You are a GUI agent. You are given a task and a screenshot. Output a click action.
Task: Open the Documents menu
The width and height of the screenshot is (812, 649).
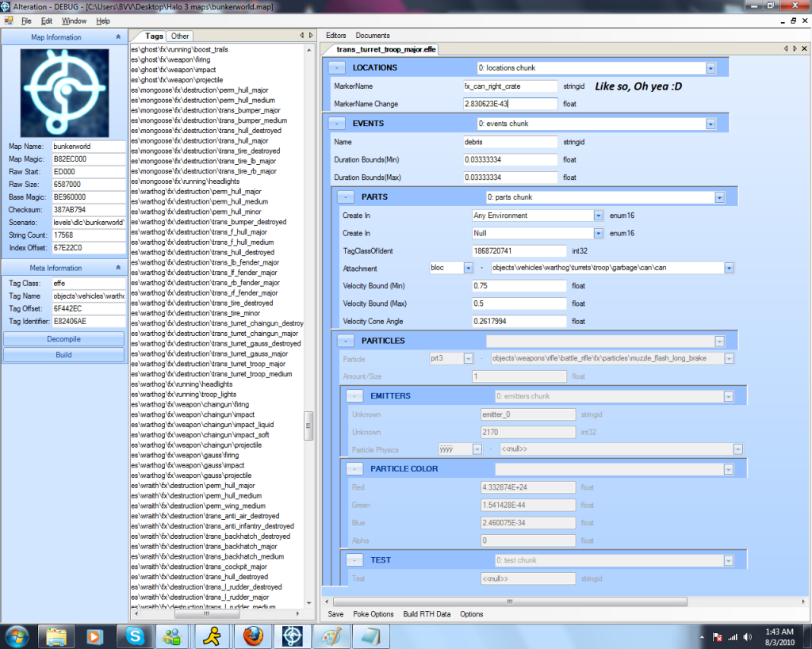(x=373, y=35)
